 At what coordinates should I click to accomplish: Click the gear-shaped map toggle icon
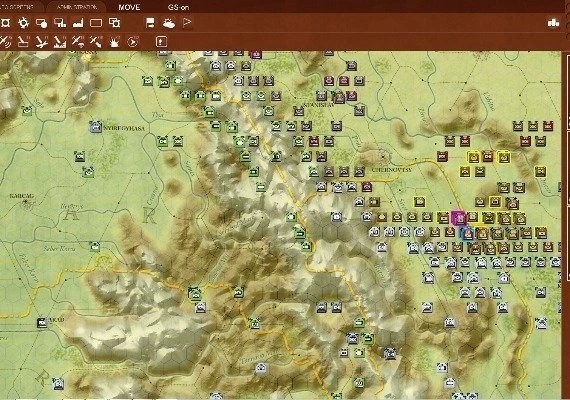click(x=23, y=23)
